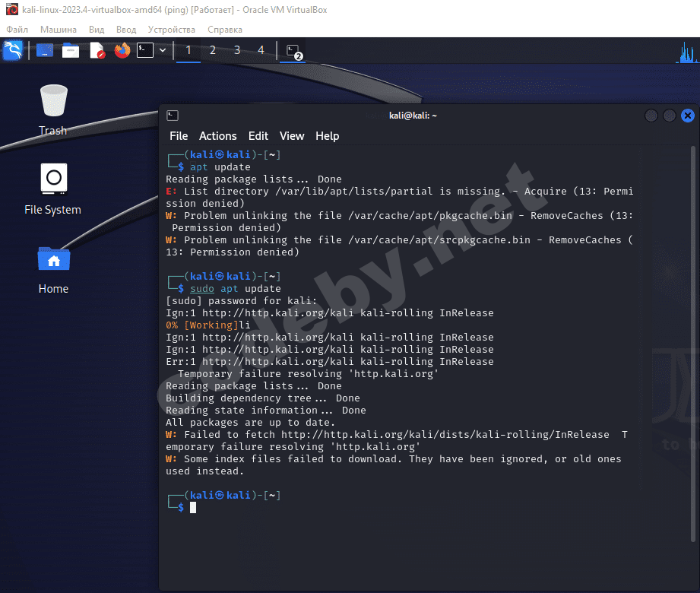Open the terminal File menu

click(179, 136)
